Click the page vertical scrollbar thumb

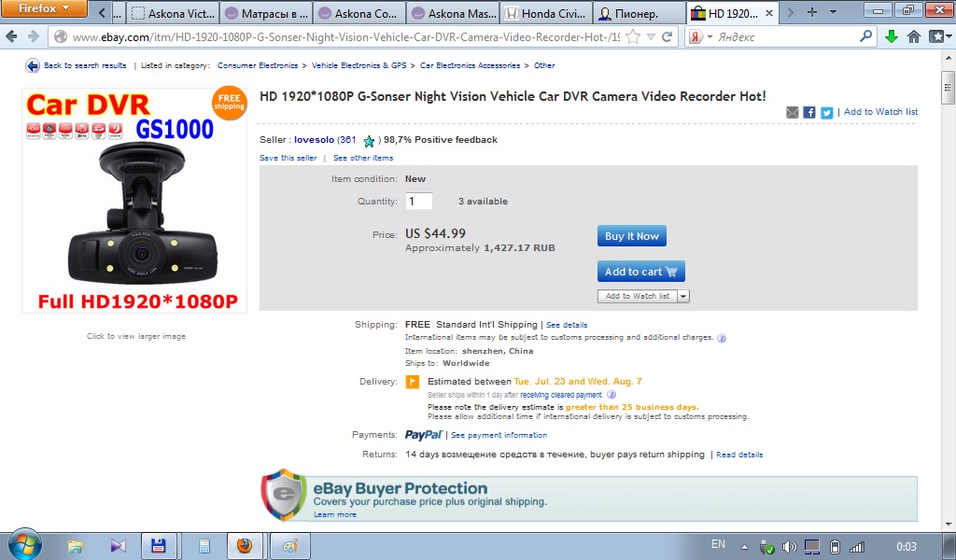click(948, 88)
